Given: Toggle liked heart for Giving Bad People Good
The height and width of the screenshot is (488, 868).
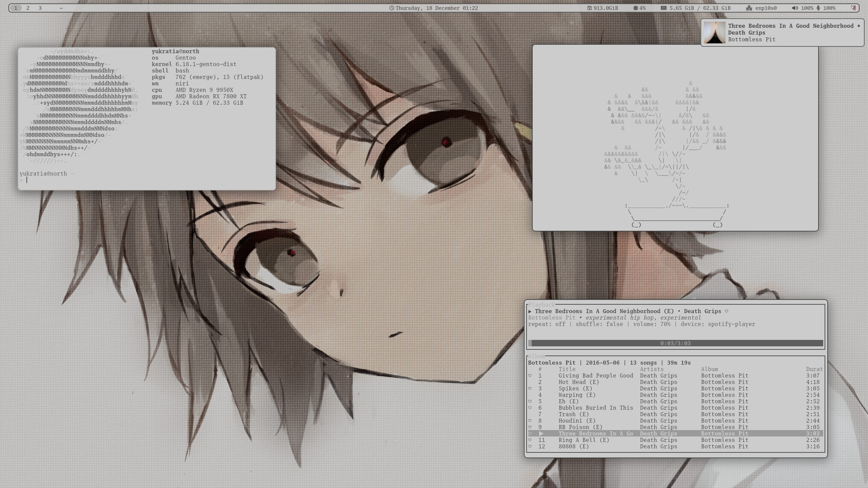Looking at the screenshot, I should [530, 375].
